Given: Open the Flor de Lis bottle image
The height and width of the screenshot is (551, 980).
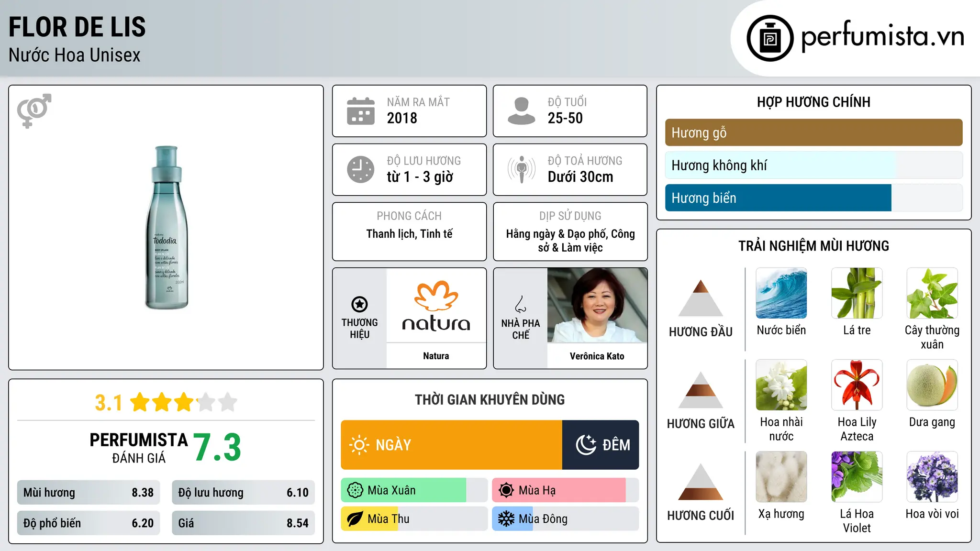Looking at the screenshot, I should [166, 228].
